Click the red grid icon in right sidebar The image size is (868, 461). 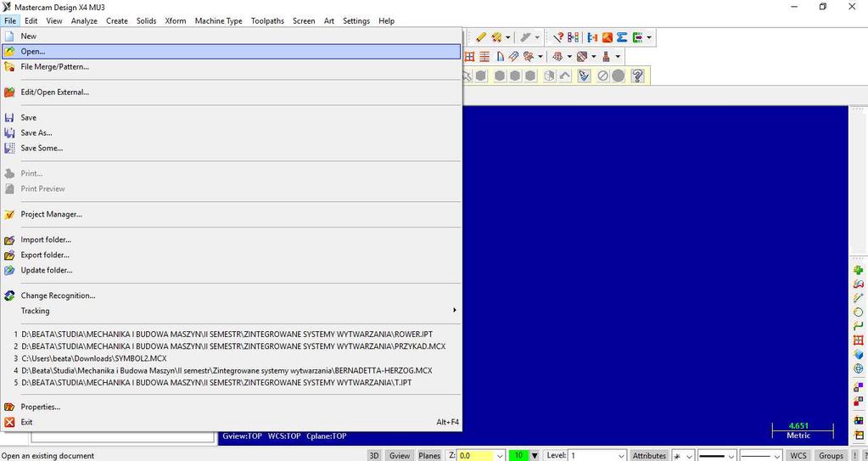click(859, 340)
